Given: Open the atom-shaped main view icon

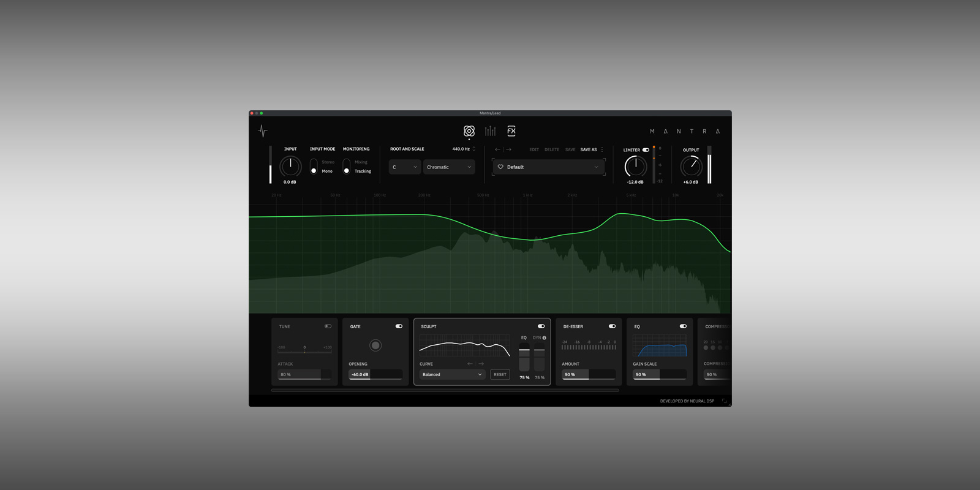Looking at the screenshot, I should pyautogui.click(x=469, y=130).
